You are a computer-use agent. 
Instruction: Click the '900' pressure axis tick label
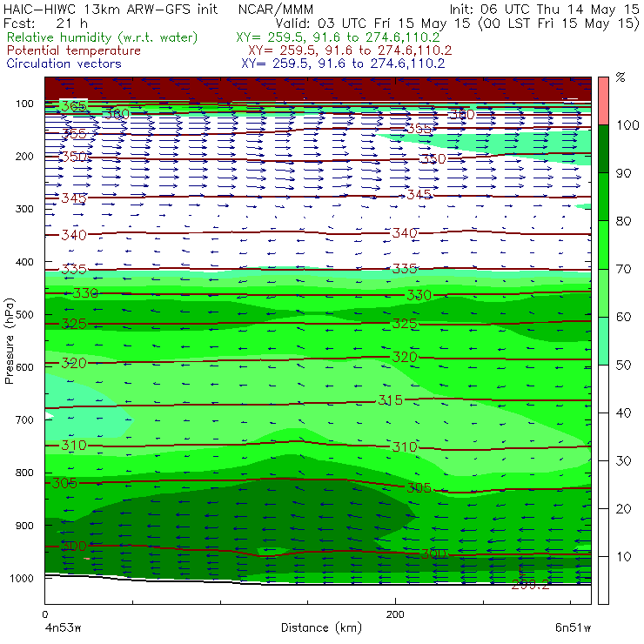click(x=24, y=526)
